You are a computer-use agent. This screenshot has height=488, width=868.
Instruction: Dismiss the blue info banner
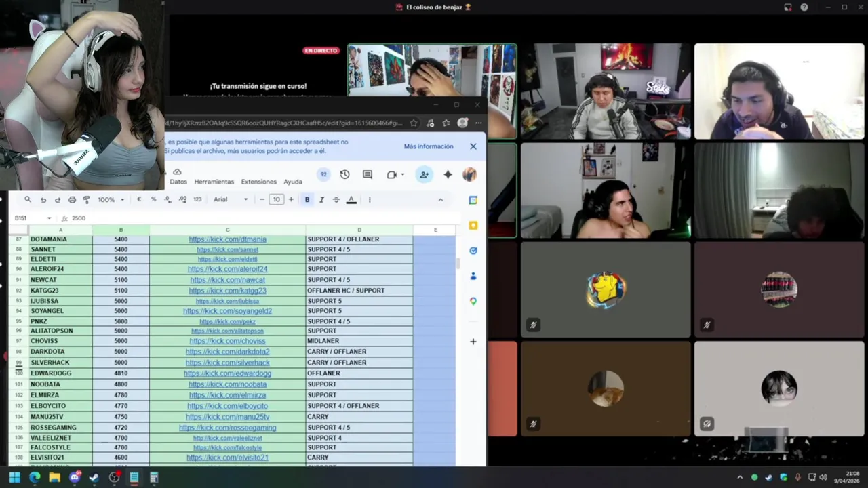473,146
